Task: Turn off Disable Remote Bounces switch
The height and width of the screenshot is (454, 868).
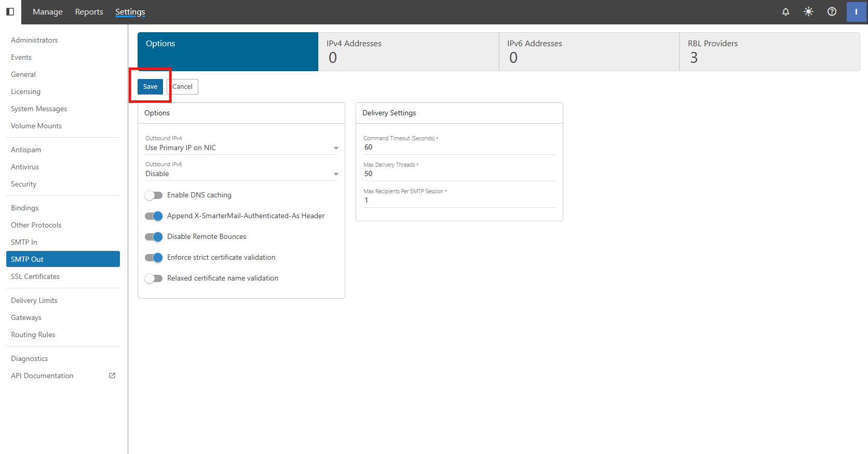Action: pyautogui.click(x=154, y=237)
